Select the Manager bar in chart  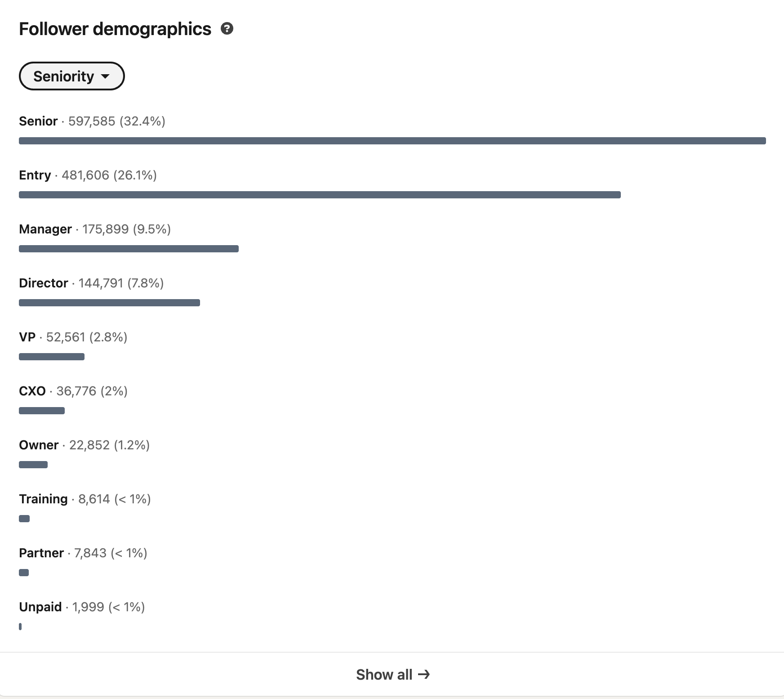pyautogui.click(x=129, y=249)
